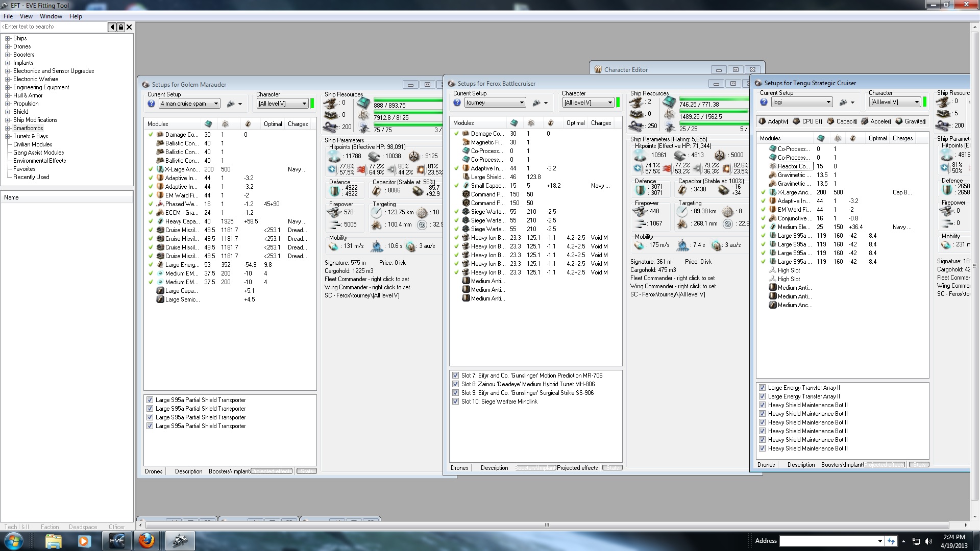Click the blue help icon in Golem setup
This screenshot has width=980, height=551.
click(151, 104)
